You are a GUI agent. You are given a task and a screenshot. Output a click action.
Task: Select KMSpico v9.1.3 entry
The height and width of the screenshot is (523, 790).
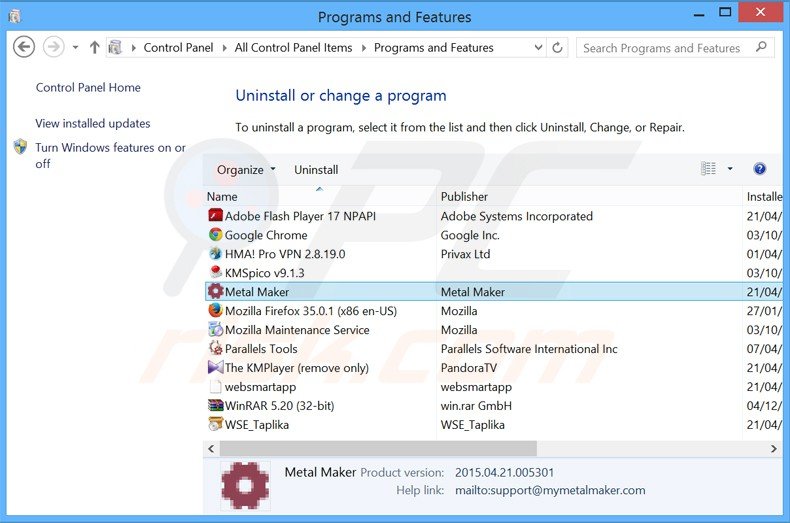265,273
